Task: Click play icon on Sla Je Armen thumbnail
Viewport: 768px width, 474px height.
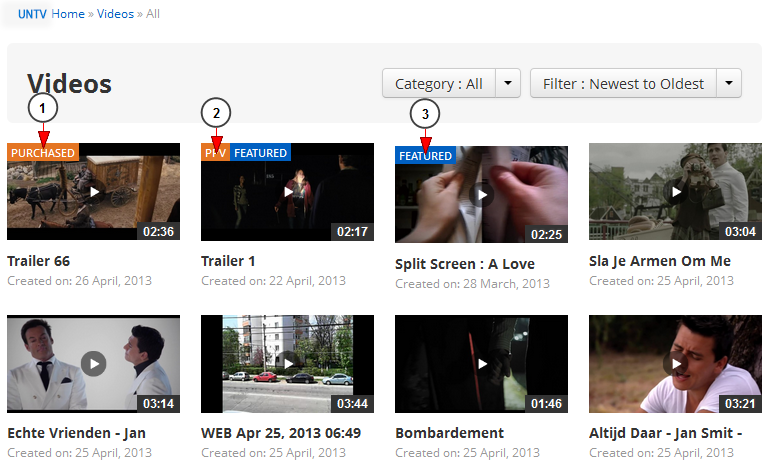Action: (676, 191)
